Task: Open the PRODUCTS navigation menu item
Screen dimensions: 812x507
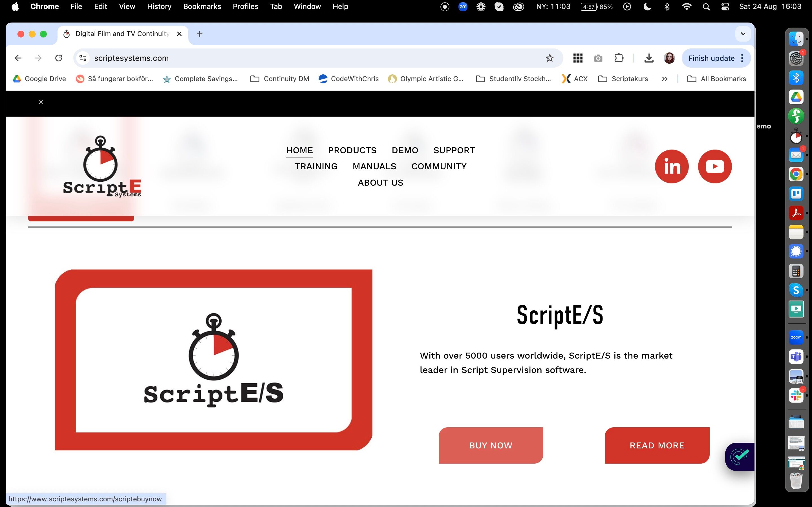Action: [352, 150]
